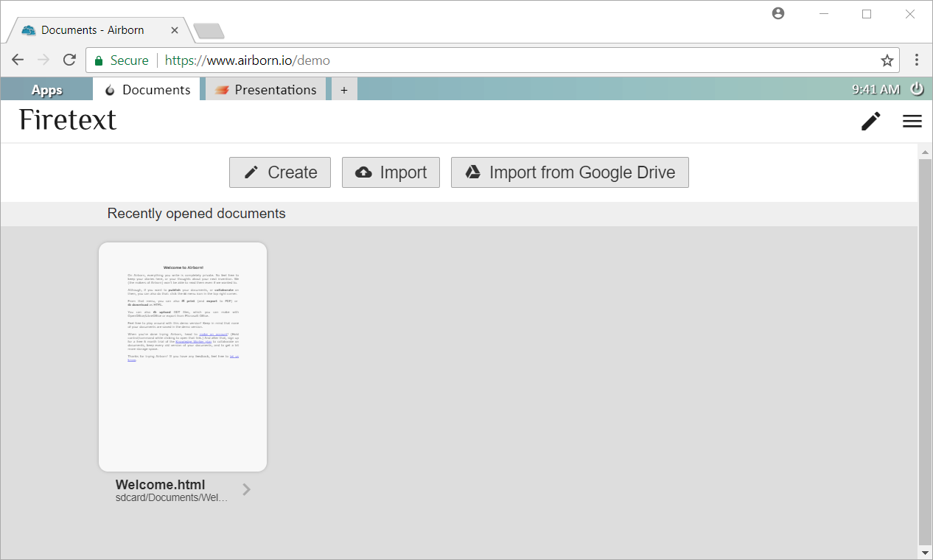Click the Chrome profile avatar icon
The height and width of the screenshot is (560, 933).
(x=778, y=13)
